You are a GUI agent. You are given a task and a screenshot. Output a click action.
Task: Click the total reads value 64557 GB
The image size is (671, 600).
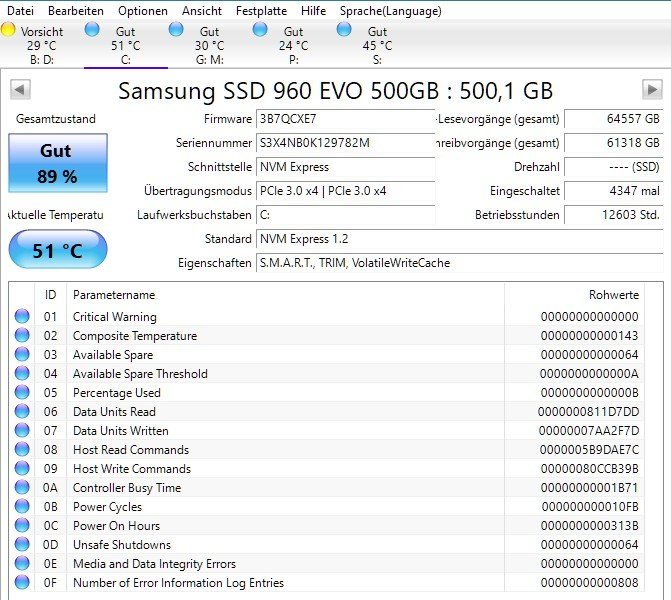[614, 119]
